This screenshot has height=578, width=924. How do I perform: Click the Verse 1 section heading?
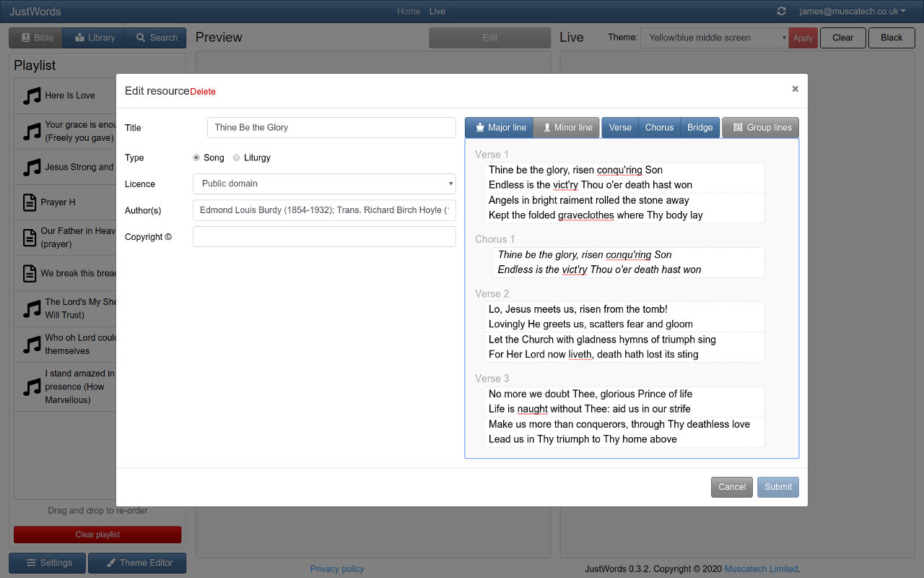coord(492,155)
